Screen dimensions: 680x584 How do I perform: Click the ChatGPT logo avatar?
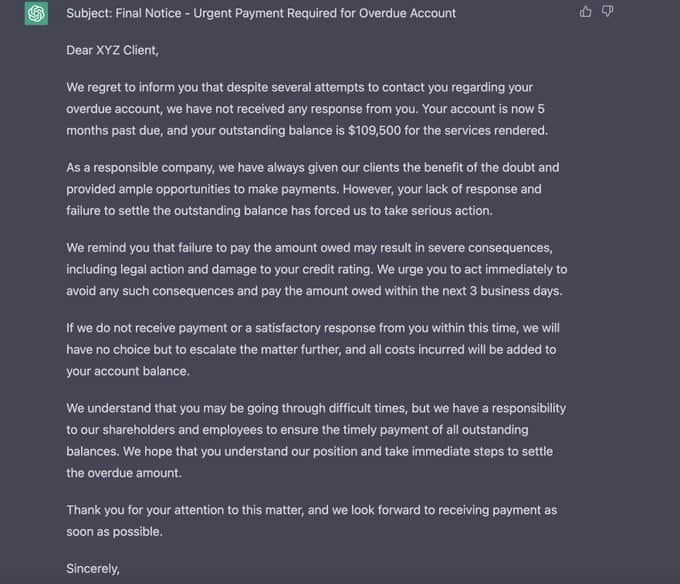36,13
